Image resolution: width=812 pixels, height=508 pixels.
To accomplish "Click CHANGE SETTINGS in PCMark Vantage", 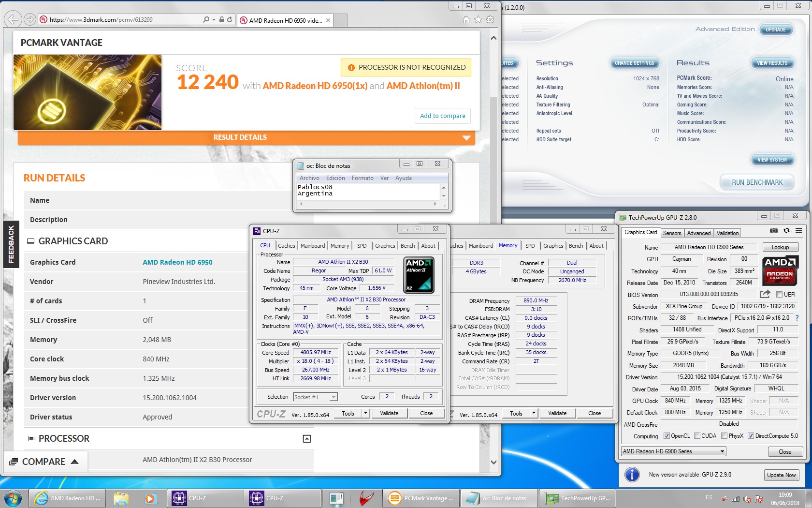I will pyautogui.click(x=634, y=63).
